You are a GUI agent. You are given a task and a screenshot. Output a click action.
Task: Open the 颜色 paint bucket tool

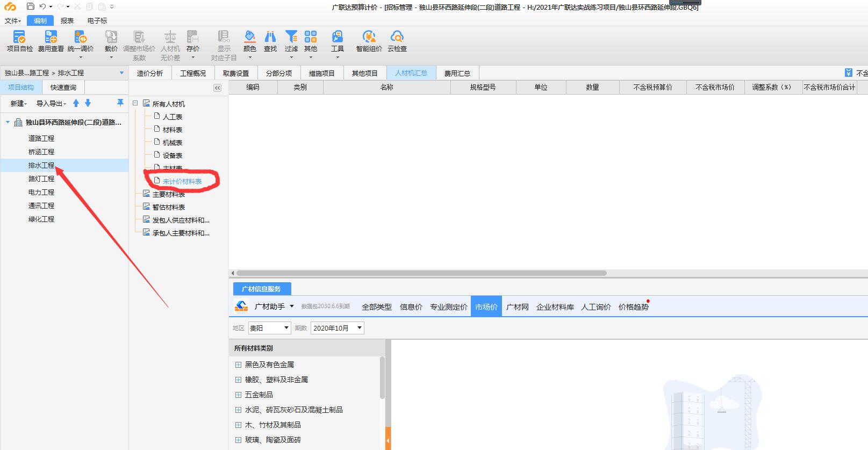250,37
